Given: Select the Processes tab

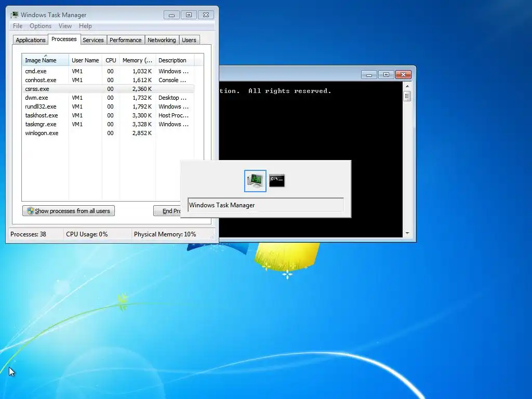Looking at the screenshot, I should 64,39.
